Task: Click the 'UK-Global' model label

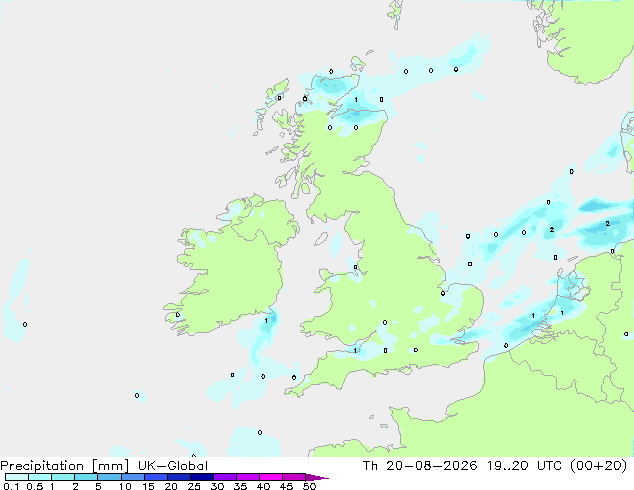Action: (173, 466)
